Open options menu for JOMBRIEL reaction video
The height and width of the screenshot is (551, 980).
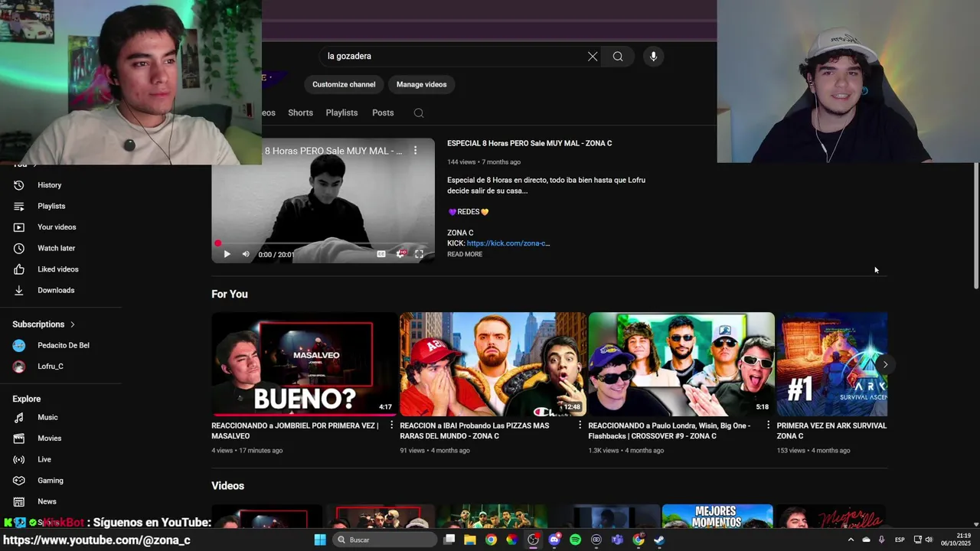391,425
